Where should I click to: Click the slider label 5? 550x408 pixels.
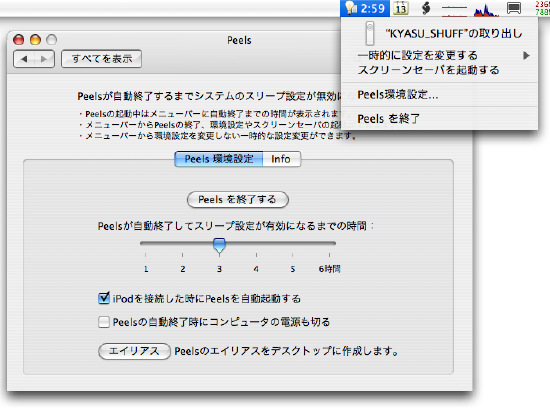point(293,269)
